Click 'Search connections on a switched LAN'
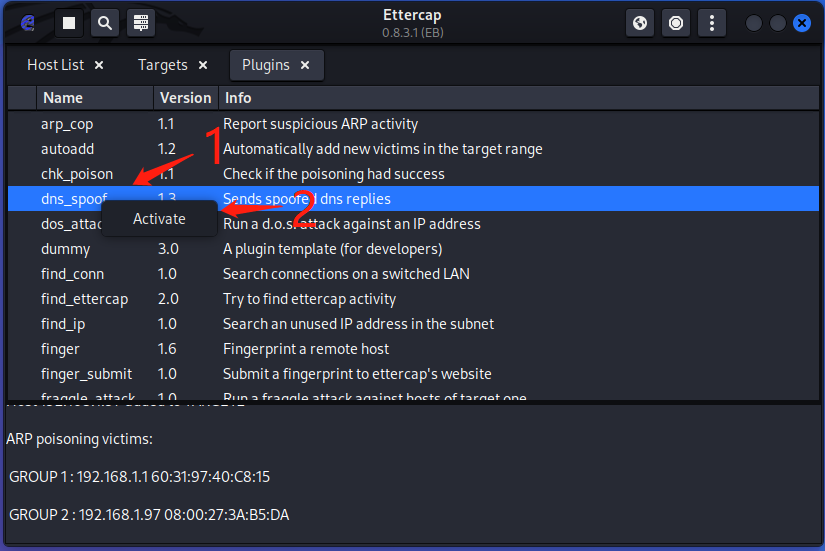Image resolution: width=825 pixels, height=551 pixels. click(346, 274)
